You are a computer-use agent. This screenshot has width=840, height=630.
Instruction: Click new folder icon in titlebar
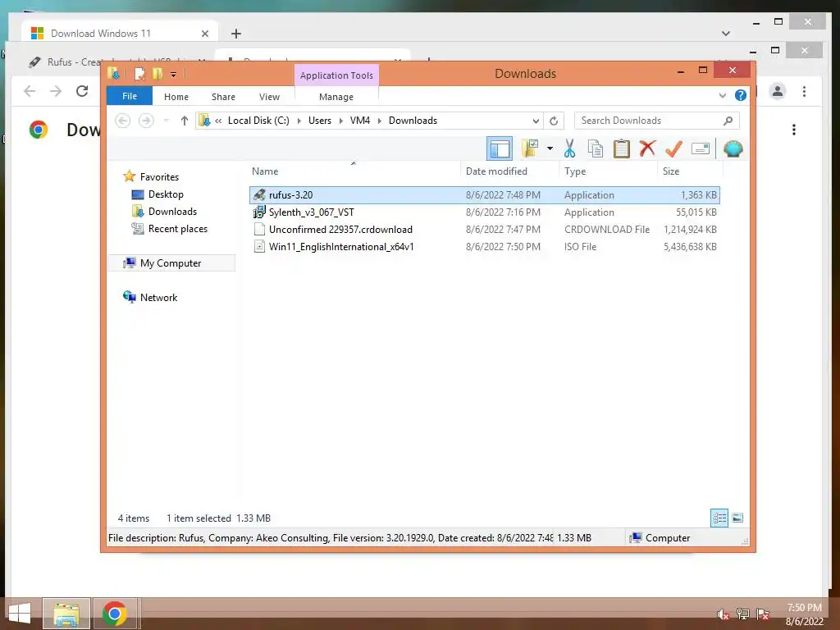point(157,73)
